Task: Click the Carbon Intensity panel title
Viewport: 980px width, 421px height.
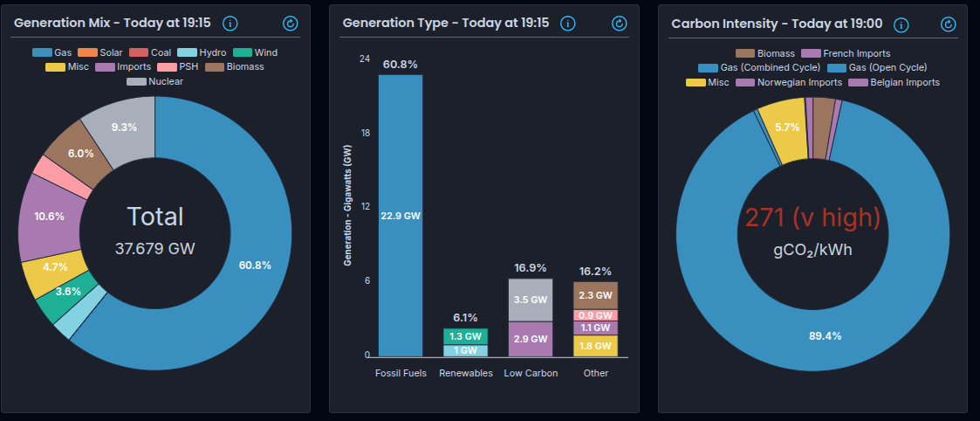Action: coord(777,24)
